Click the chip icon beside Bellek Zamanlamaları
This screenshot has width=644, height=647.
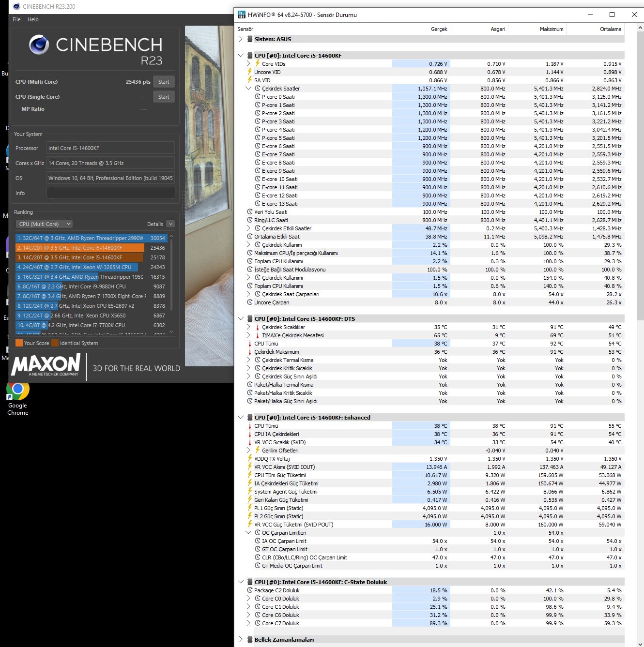pos(250,639)
